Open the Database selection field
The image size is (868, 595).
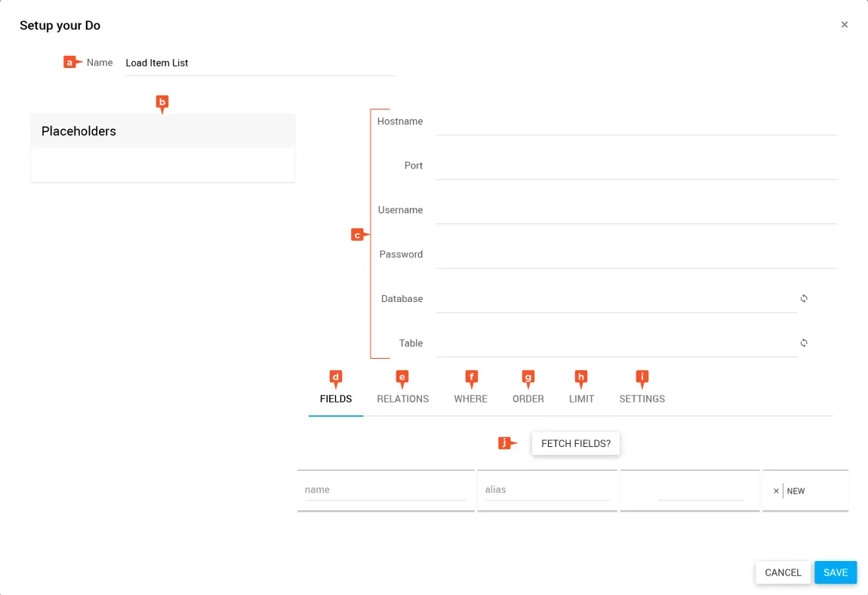point(615,300)
